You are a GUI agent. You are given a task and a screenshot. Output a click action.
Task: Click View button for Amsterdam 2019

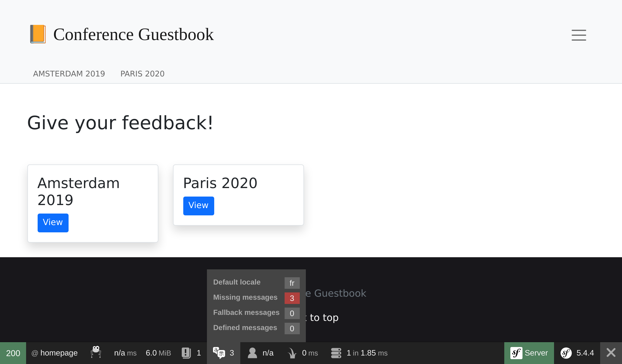point(52,223)
